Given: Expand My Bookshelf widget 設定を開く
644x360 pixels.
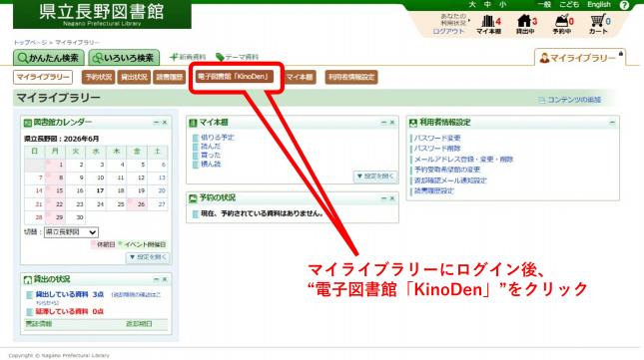Looking at the screenshot, I should pyautogui.click(x=375, y=177).
